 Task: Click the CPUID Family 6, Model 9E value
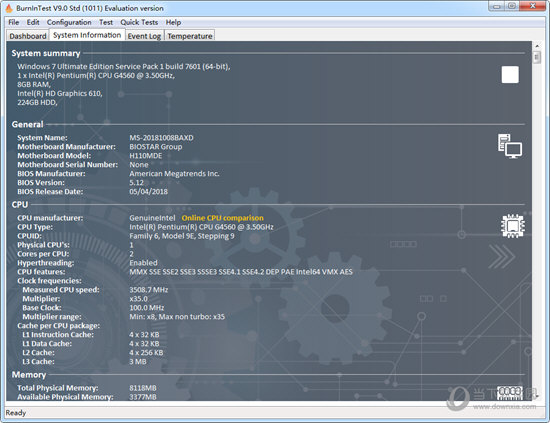pos(182,236)
